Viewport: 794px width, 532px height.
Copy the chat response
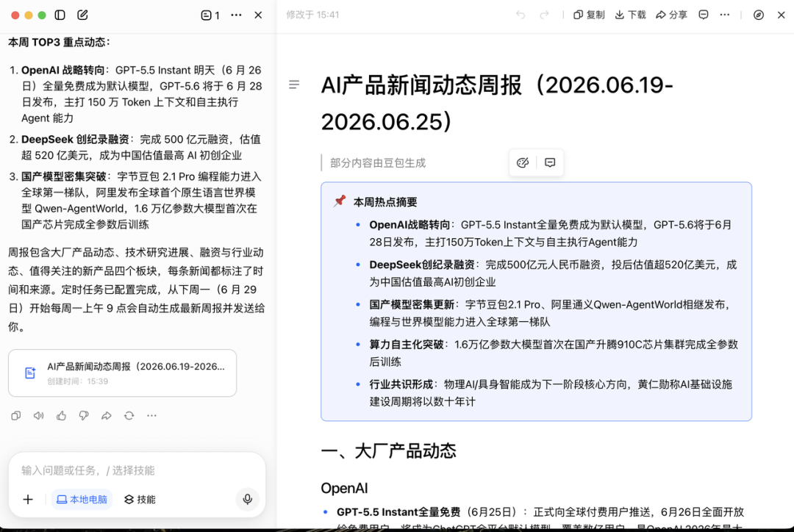[x=15, y=416]
